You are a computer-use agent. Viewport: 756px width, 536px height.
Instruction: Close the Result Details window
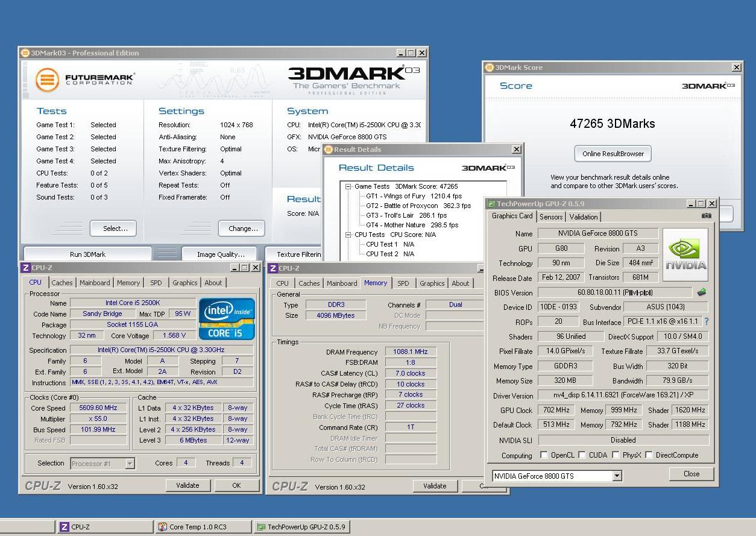516,150
